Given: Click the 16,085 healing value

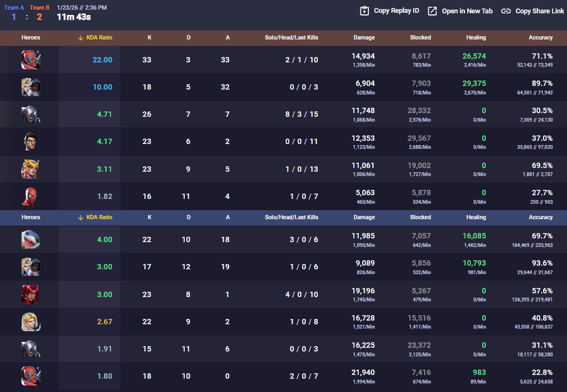Looking at the screenshot, I should [x=474, y=236].
